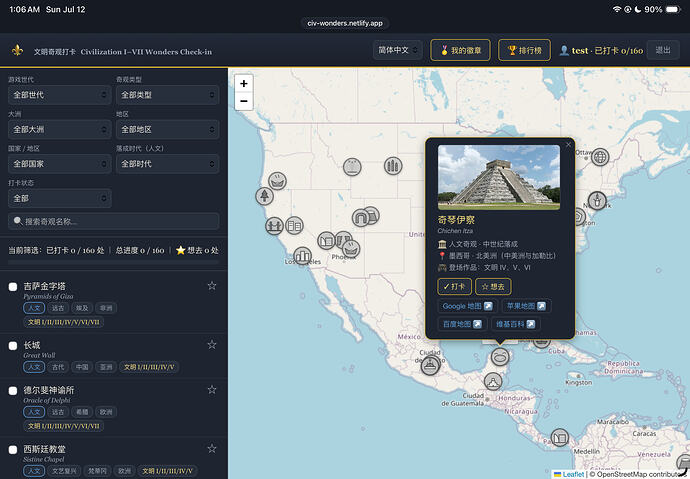This screenshot has height=479, width=690.
Task: Open 我的徽章 badges page
Action: [x=460, y=50]
